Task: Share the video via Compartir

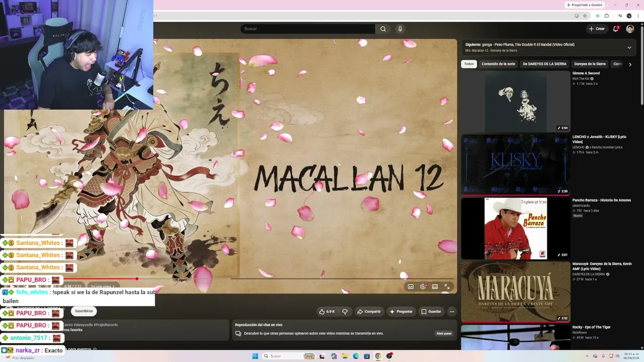Action: (x=369, y=312)
